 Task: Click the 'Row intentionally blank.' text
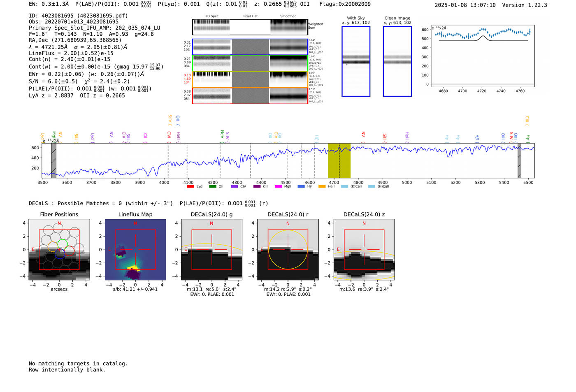[67, 370]
